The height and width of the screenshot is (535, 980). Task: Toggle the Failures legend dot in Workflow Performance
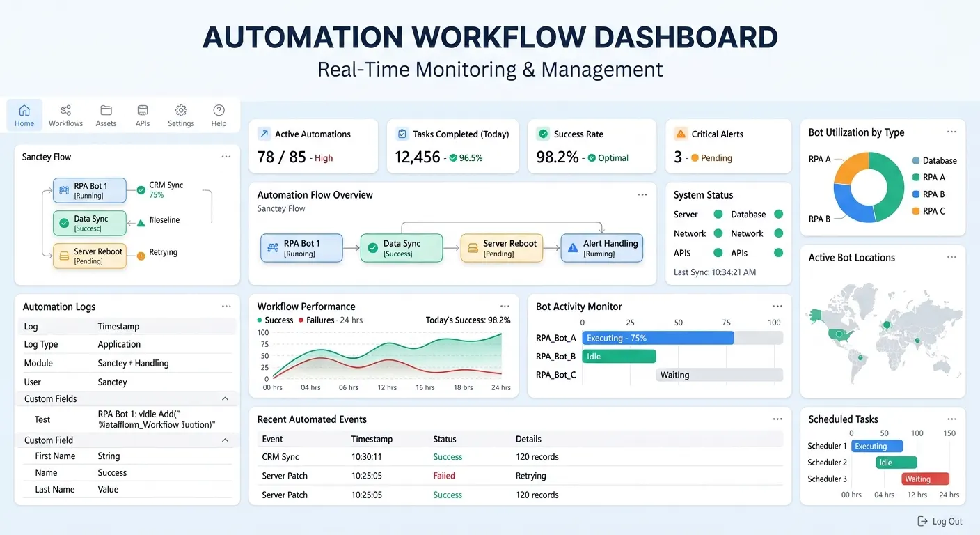coord(301,320)
